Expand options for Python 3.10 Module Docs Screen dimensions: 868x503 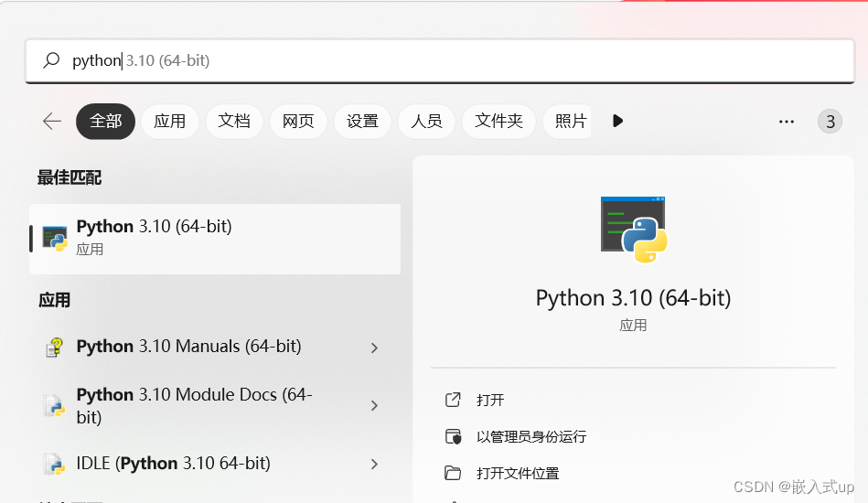375,406
